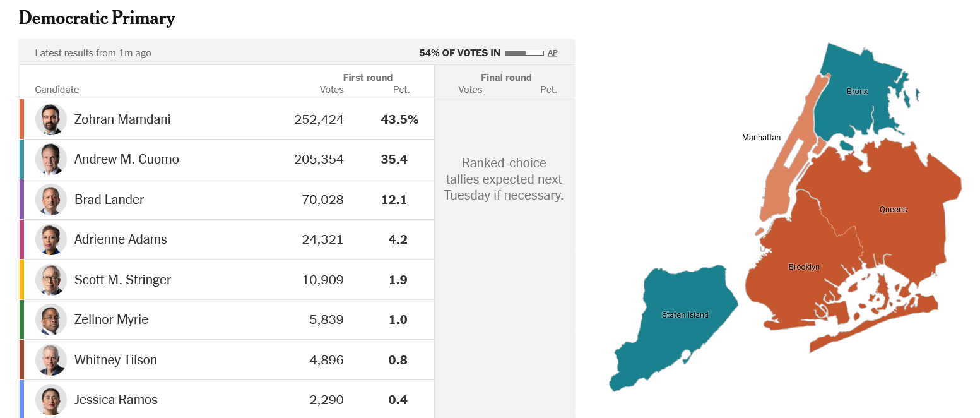Click the 1.9 percentage value
The image size is (980, 418).
pos(398,280)
